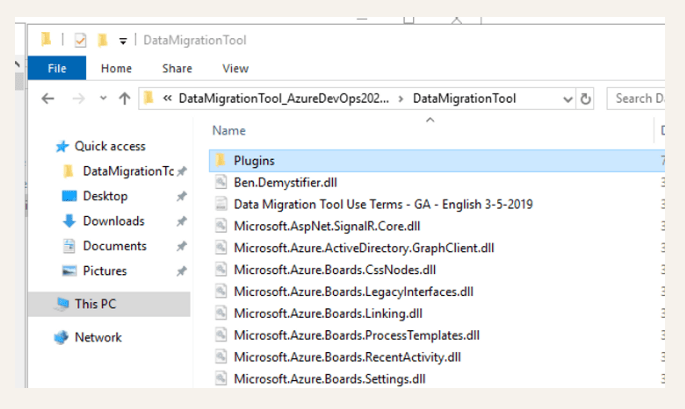Viewport: 685px width, 409px height.
Task: Select DataMigrationTool path segment in address bar
Action: click(x=464, y=98)
